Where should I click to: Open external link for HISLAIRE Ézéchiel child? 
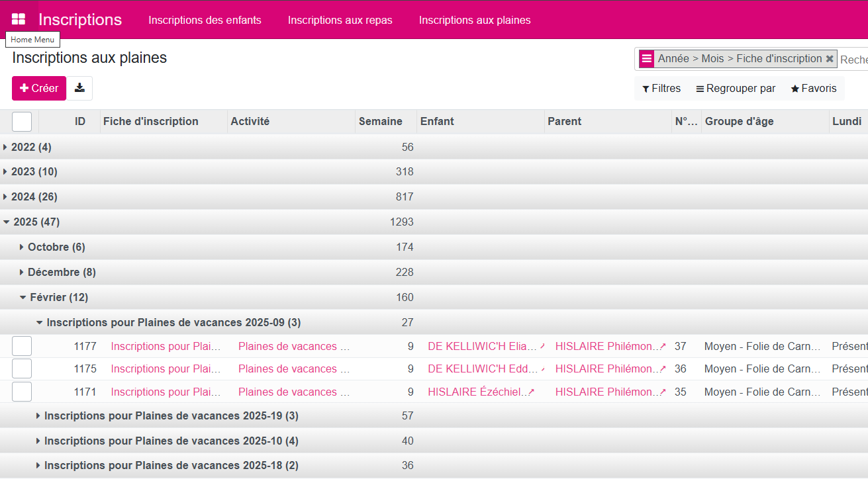[532, 392]
